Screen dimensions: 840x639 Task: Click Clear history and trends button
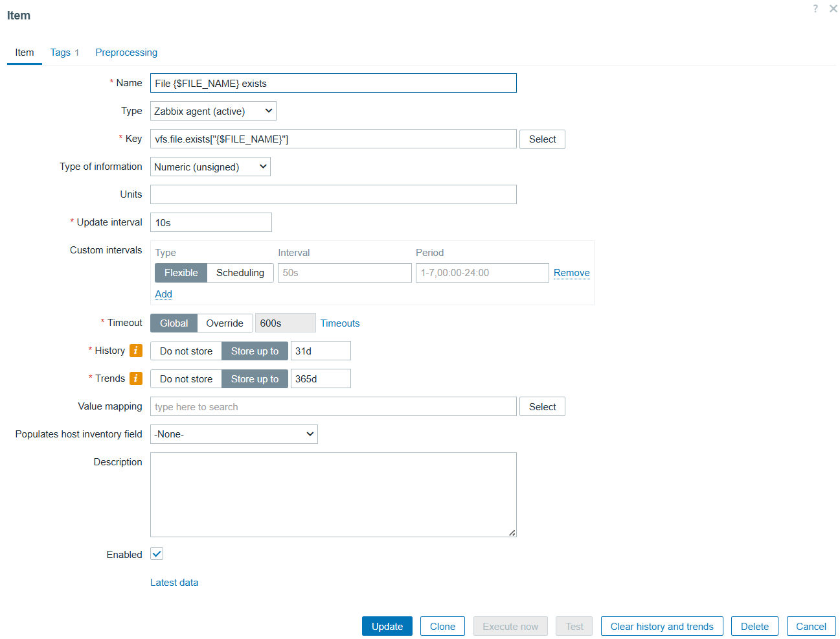(661, 627)
